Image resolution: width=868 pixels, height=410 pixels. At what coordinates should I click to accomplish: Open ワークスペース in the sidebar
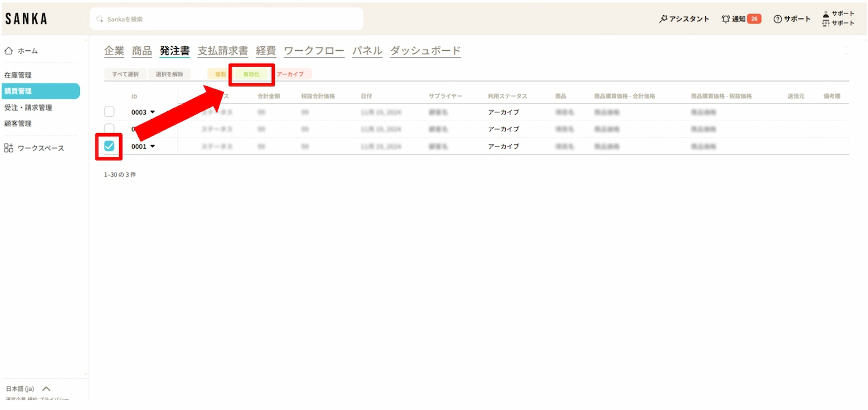coord(41,148)
